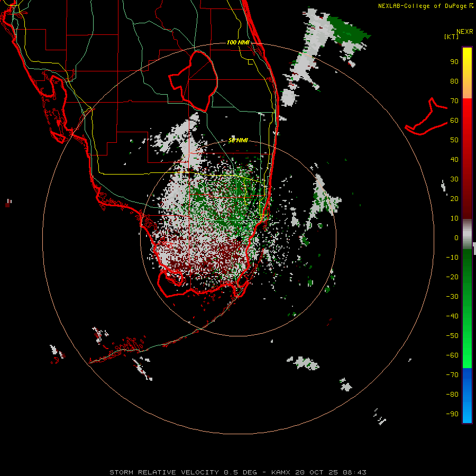Image resolution: width=476 pixels, height=476 pixels.
Task: Select the -10 value on velocity scale
Action: [452, 258]
